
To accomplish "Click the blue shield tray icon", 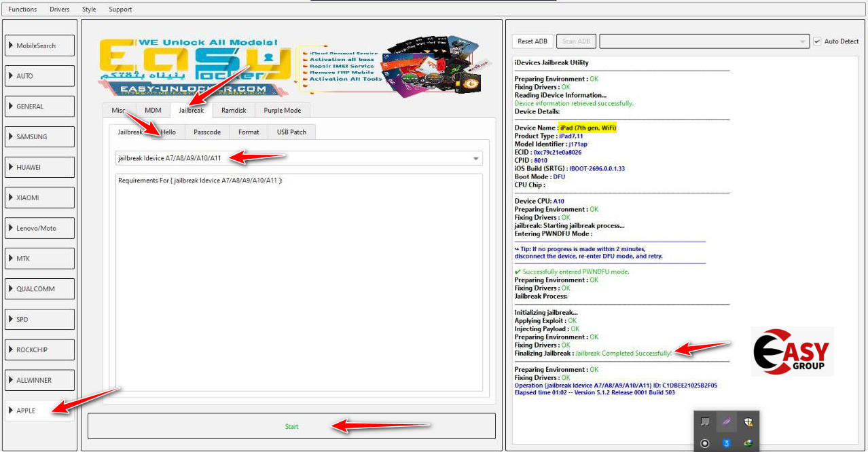I will pyautogui.click(x=726, y=443).
